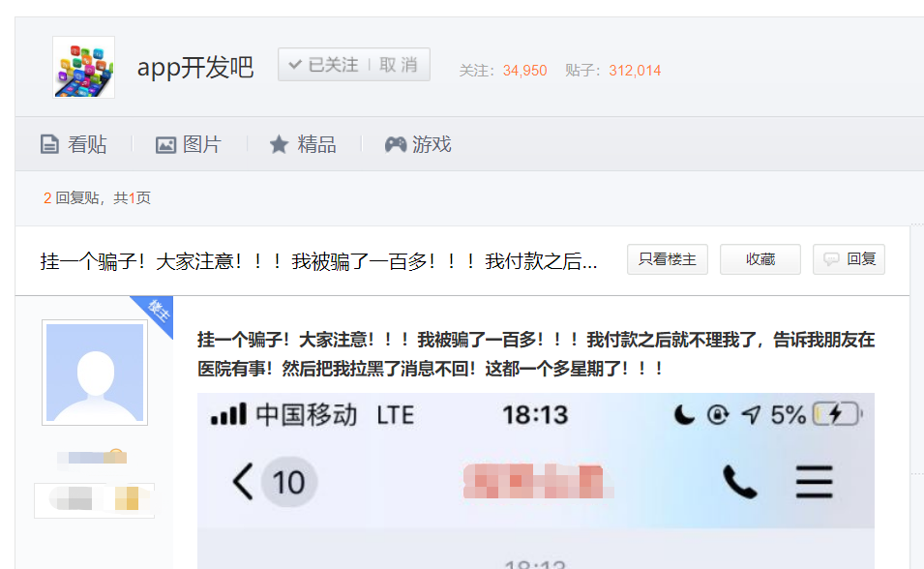Image resolution: width=924 pixels, height=569 pixels.
Task: Click the 精品 star icon
Action: click(279, 145)
